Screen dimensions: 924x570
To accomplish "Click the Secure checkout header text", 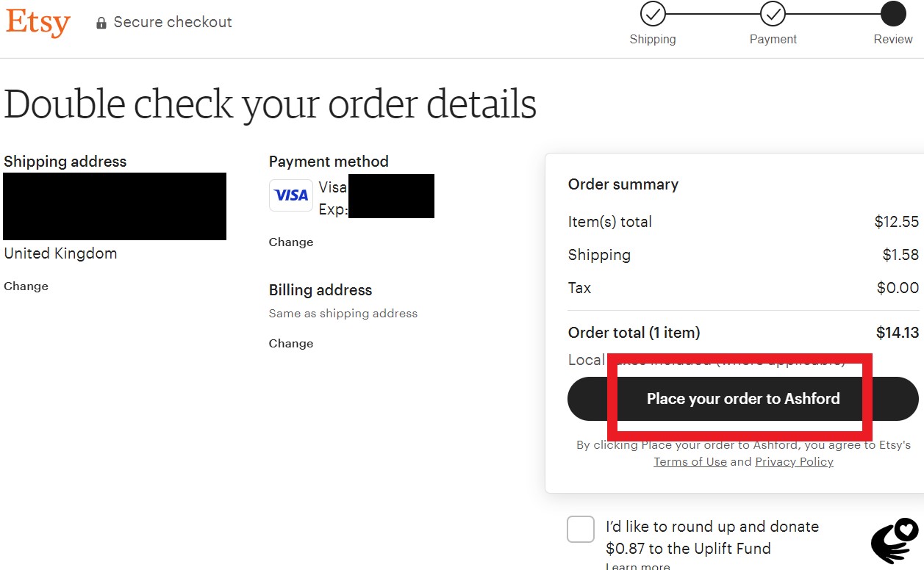I will click(x=173, y=22).
